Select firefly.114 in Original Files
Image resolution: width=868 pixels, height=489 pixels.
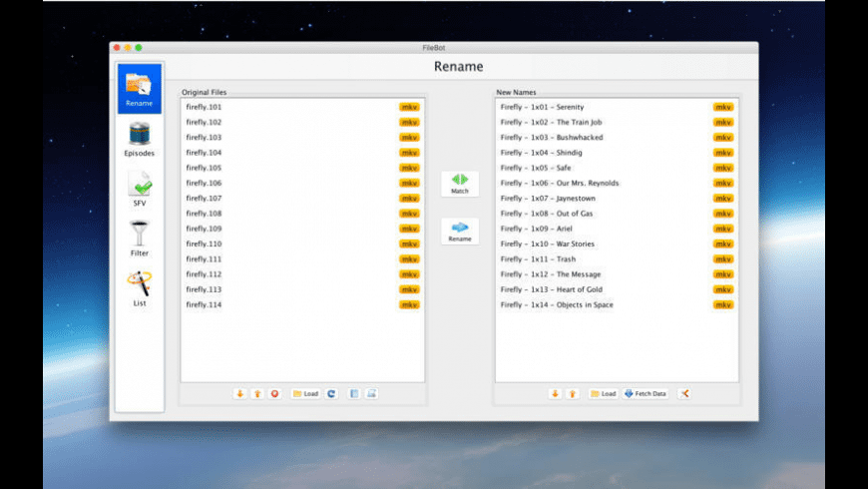point(302,305)
